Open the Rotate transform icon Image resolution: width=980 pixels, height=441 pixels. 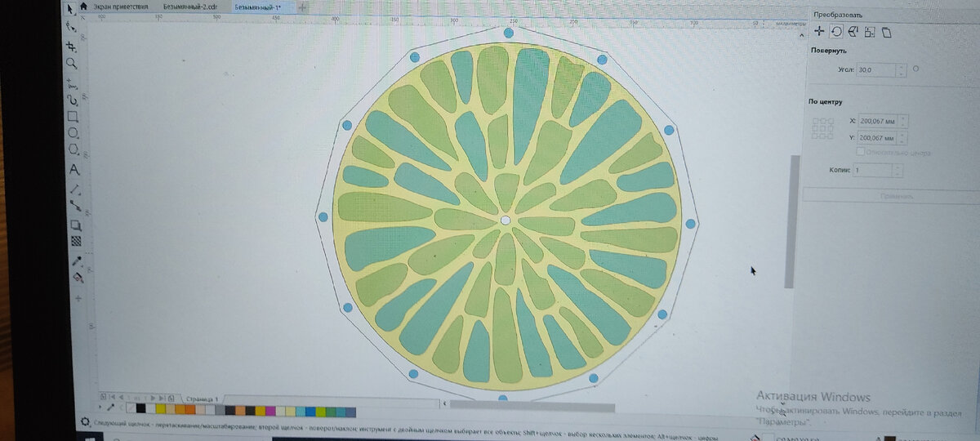click(x=836, y=31)
